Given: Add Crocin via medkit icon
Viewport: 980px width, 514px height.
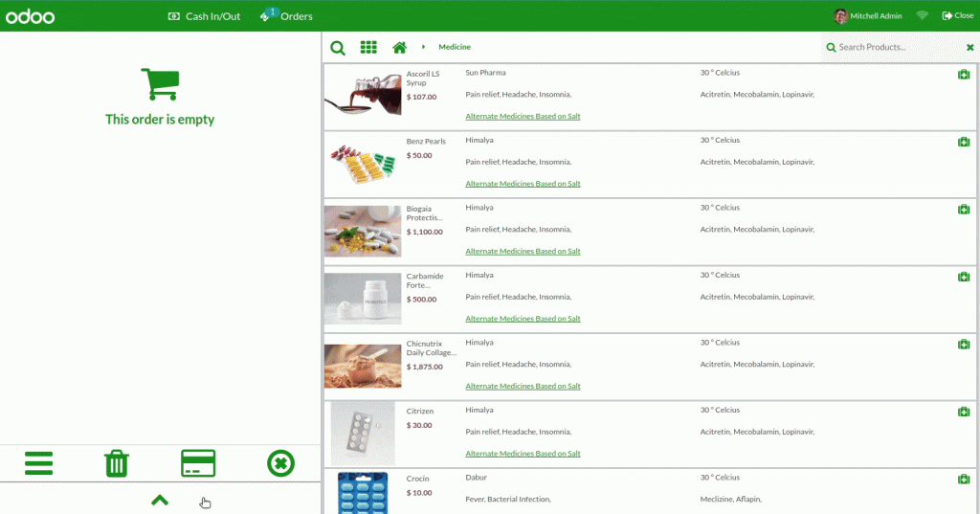Looking at the screenshot, I should click(x=964, y=480).
